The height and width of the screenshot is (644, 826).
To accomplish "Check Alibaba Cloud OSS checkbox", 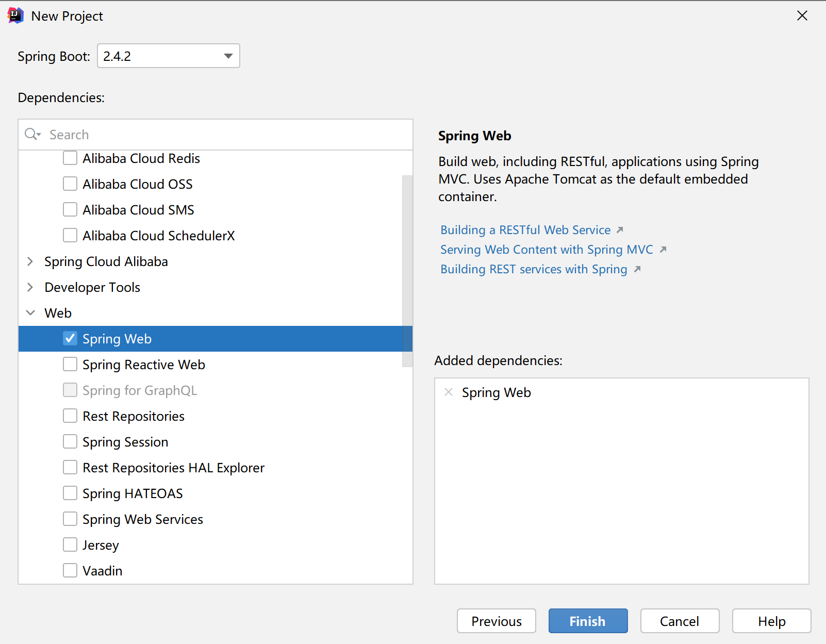I will tap(70, 184).
